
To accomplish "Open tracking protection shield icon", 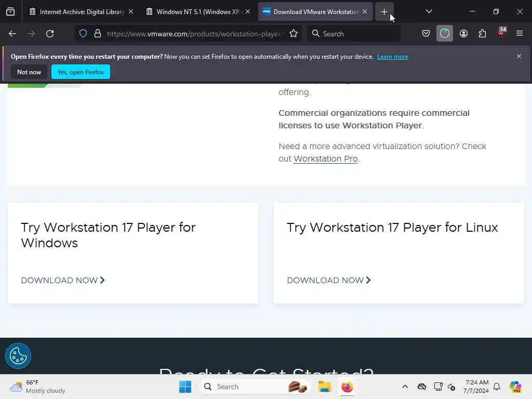I will tap(83, 34).
